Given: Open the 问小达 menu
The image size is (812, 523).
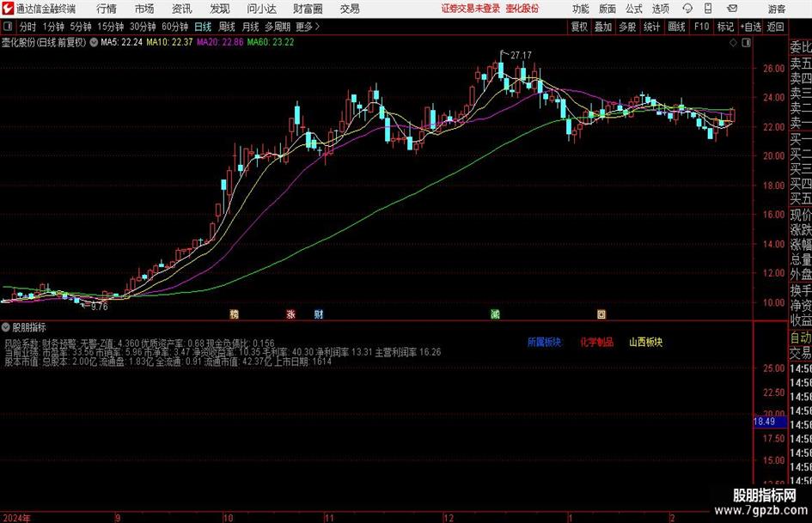Looking at the screenshot, I should pyautogui.click(x=261, y=9).
